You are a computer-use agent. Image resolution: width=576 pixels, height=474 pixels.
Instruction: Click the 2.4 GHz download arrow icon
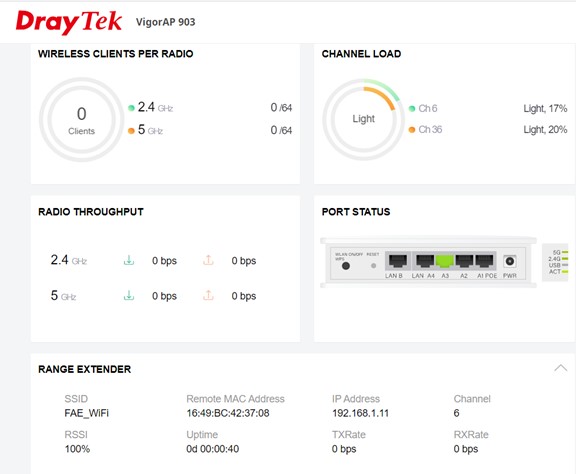tap(129, 260)
